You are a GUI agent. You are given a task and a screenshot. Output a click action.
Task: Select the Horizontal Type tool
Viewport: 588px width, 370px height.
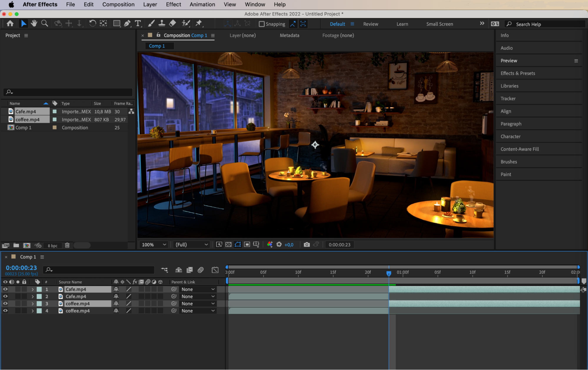[138, 24]
